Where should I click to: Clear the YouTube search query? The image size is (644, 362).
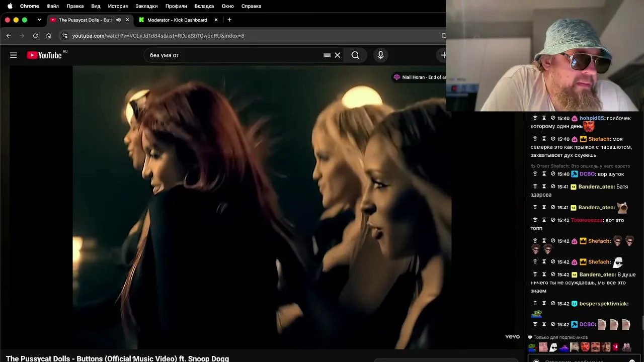[338, 55]
